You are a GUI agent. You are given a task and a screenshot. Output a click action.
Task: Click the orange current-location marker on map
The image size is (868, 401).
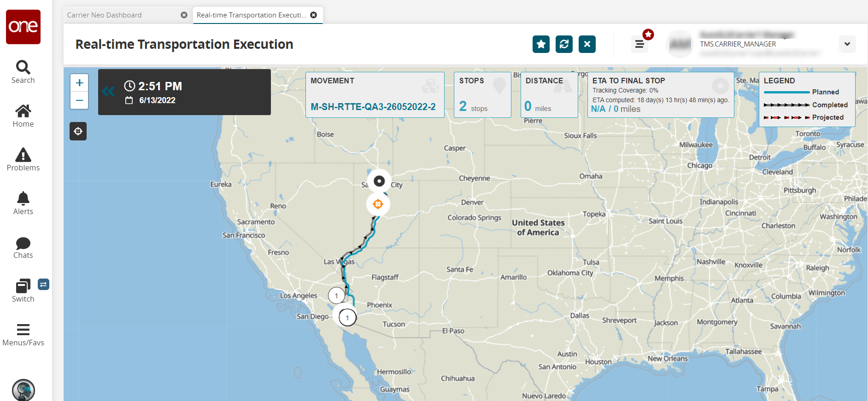coord(378,204)
